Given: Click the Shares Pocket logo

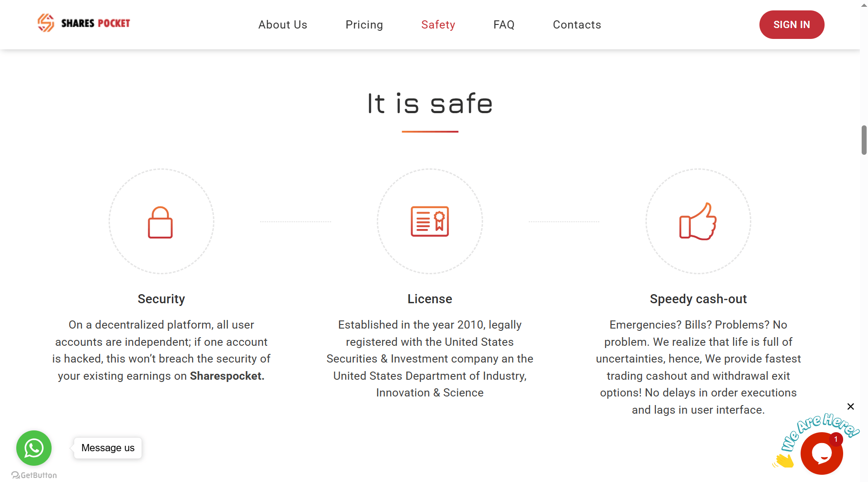Looking at the screenshot, I should [84, 23].
